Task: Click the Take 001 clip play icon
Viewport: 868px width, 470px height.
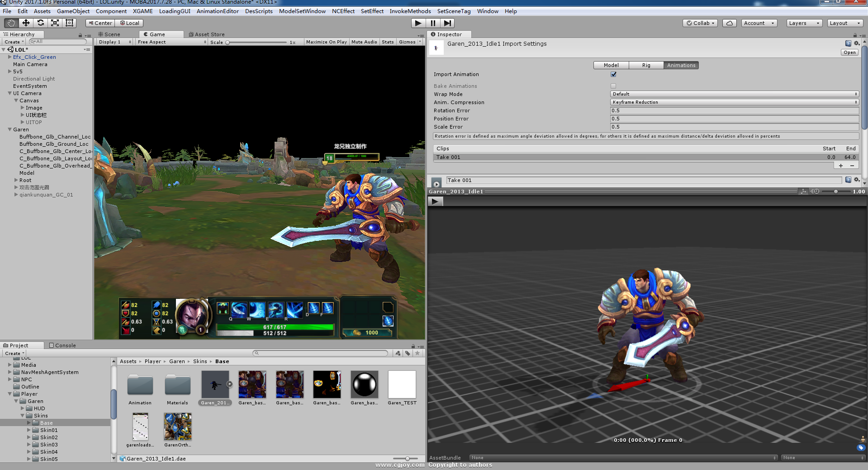Action: [436, 183]
